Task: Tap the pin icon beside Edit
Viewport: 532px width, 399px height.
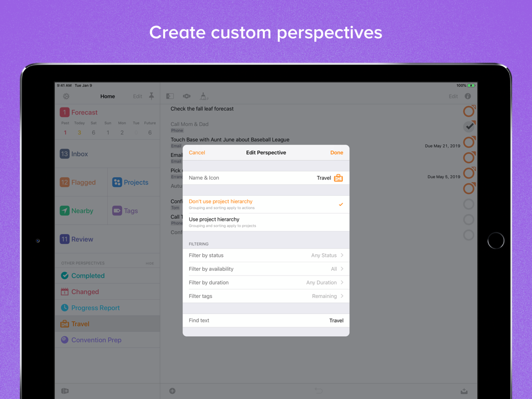Action: pyautogui.click(x=151, y=96)
